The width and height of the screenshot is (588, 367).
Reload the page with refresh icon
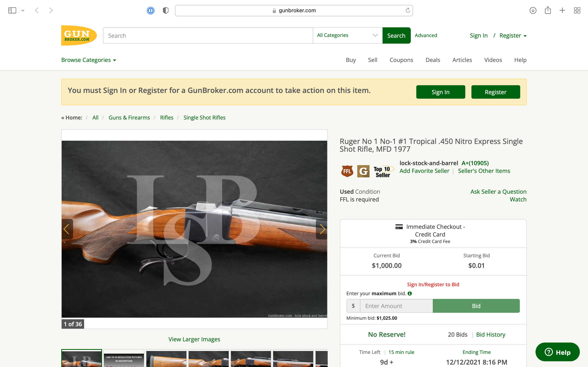point(408,10)
